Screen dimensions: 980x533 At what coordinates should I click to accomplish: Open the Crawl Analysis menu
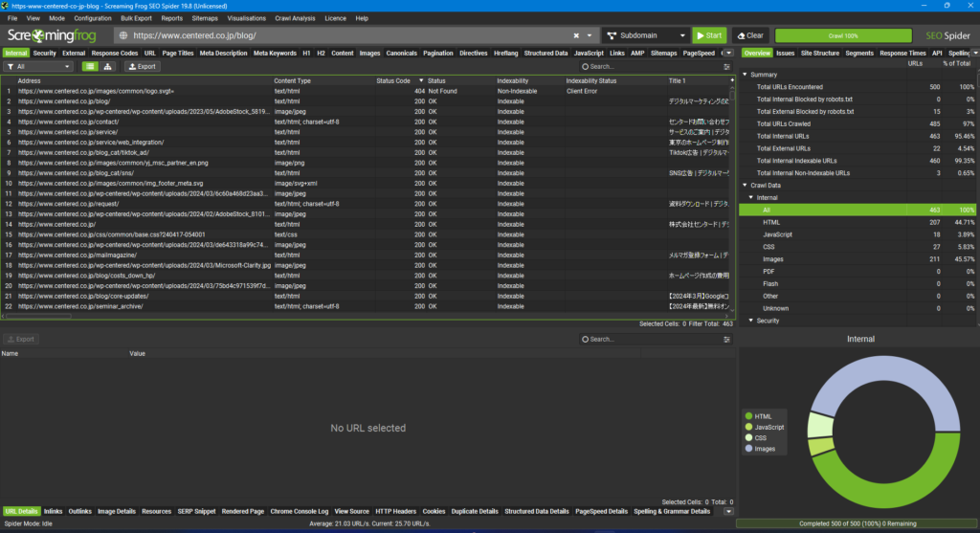[x=295, y=18]
